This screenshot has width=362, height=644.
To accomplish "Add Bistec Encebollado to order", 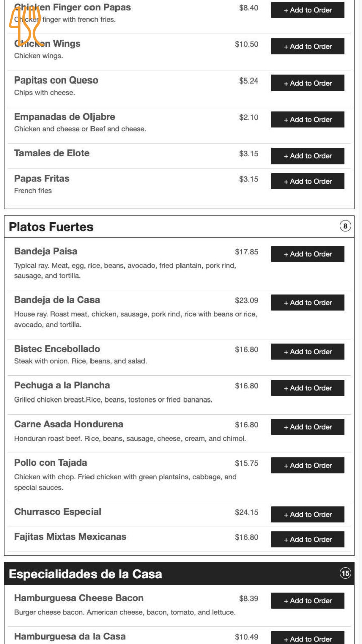I will [x=308, y=352].
